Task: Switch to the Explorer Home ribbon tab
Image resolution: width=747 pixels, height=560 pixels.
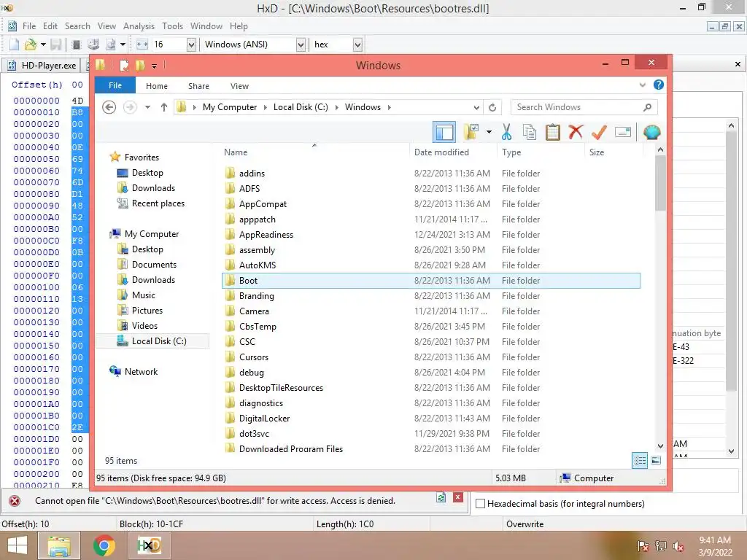Action: [157, 86]
